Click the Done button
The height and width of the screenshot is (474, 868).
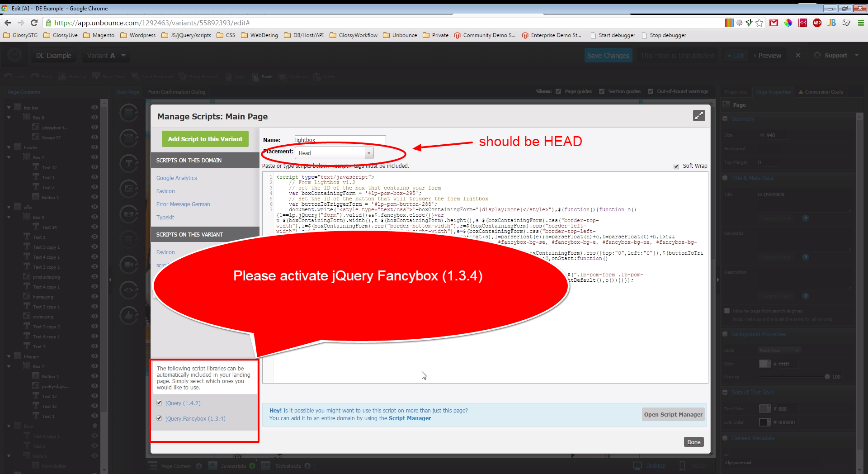click(694, 442)
